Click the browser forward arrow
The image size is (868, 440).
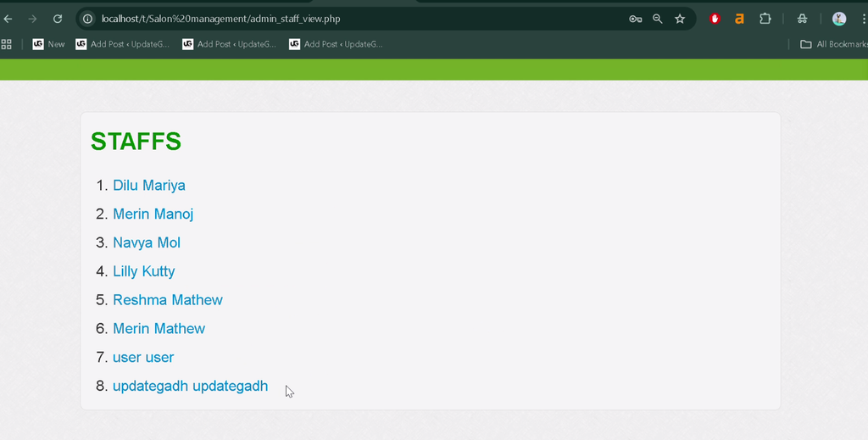click(x=33, y=19)
